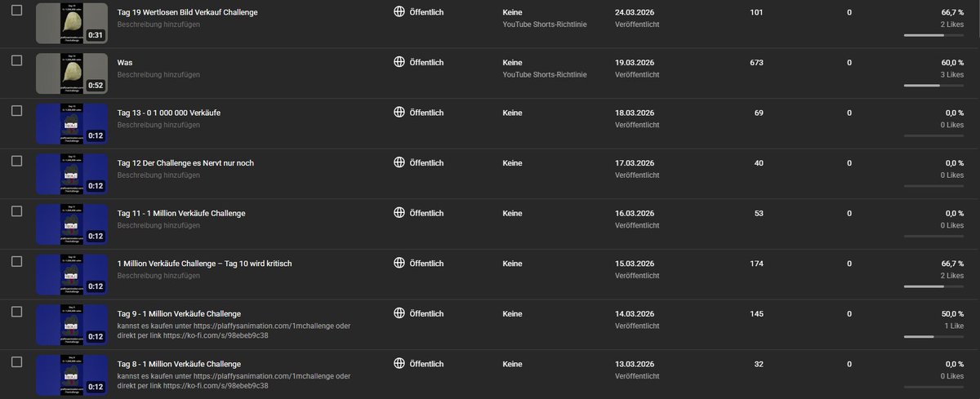Click 'Beschreibung hinzufügen' under Tag 11 video
This screenshot has height=399, width=980.
[158, 226]
